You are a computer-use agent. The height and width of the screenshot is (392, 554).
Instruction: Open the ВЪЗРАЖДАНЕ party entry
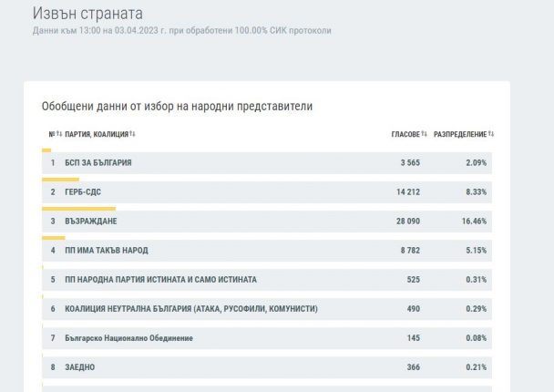pyautogui.click(x=91, y=222)
